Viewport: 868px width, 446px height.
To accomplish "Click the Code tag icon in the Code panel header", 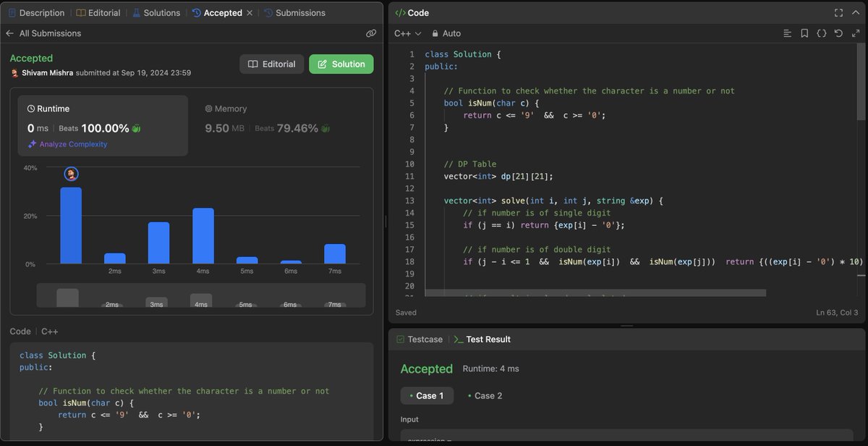I will coord(400,13).
